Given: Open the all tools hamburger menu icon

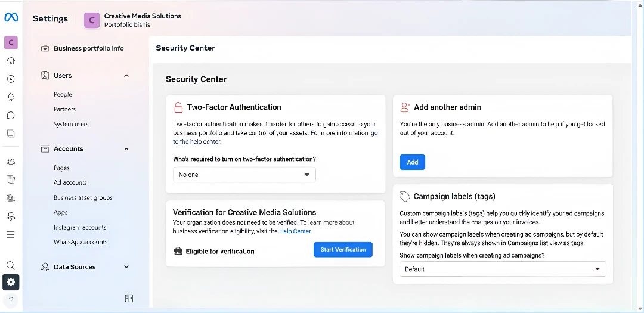Looking at the screenshot, I should 11,234.
